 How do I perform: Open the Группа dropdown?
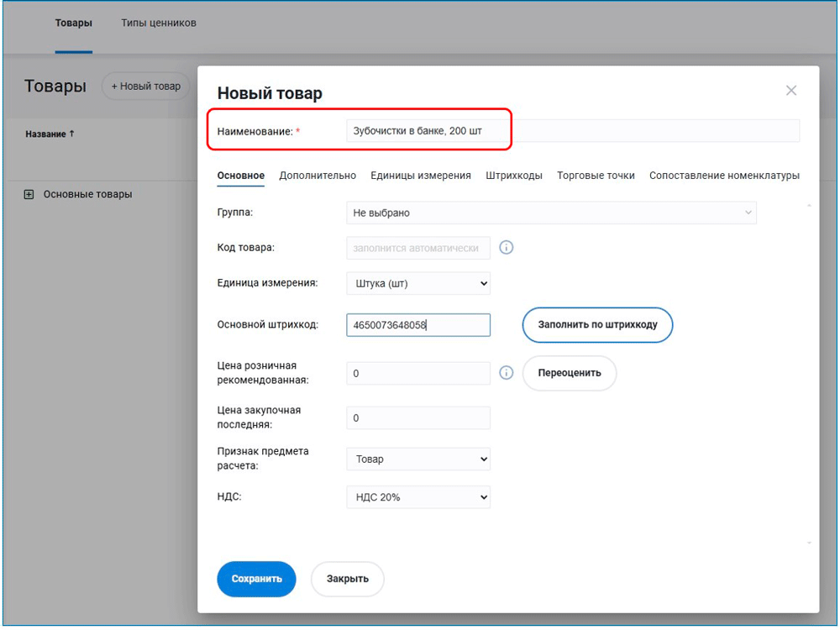[551, 213]
